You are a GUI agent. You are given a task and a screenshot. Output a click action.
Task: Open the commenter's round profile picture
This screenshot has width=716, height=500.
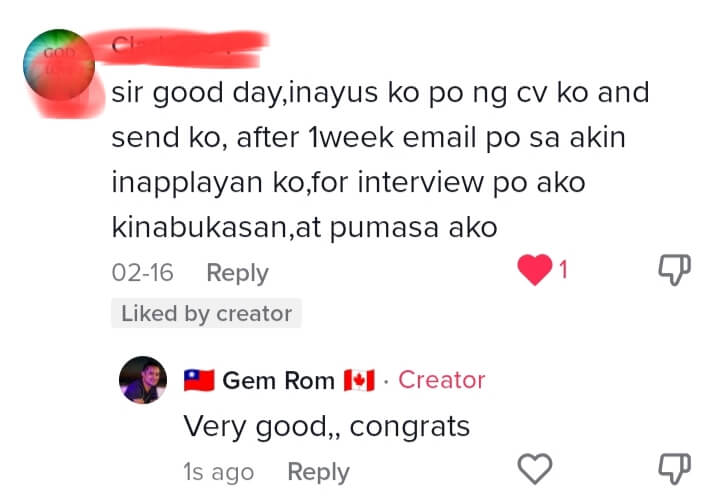(x=59, y=64)
